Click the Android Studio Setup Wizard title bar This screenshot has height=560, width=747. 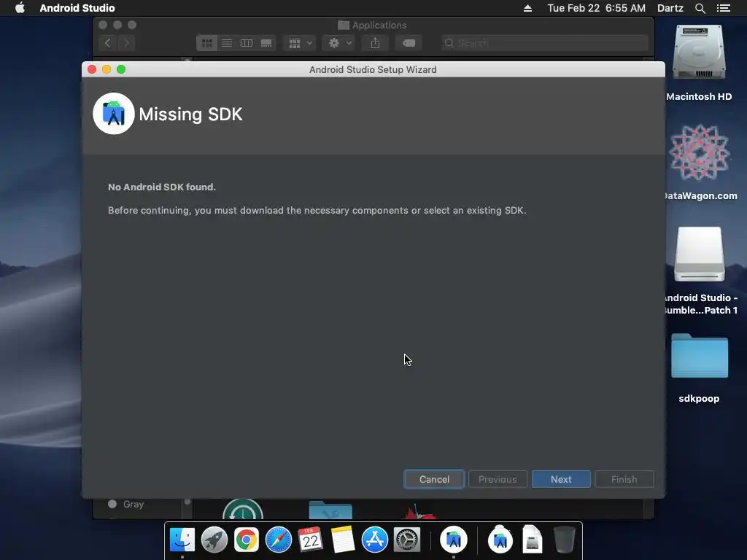(373, 69)
